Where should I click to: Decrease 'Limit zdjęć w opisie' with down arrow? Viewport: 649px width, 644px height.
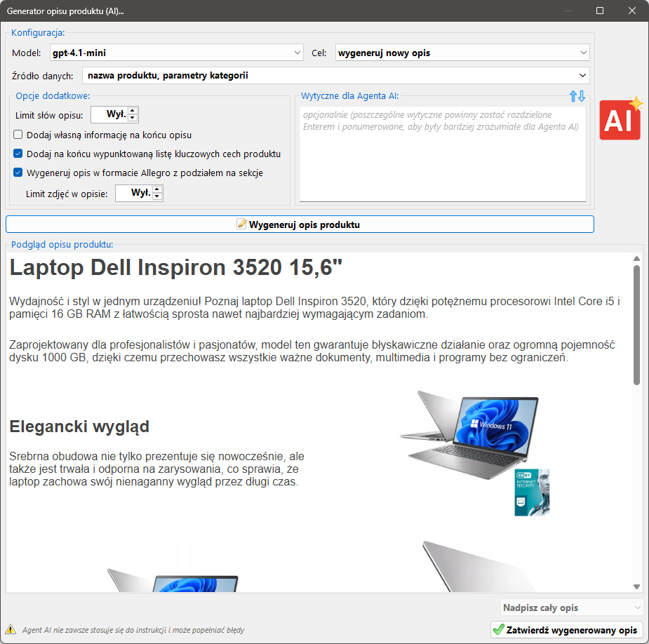(x=157, y=196)
